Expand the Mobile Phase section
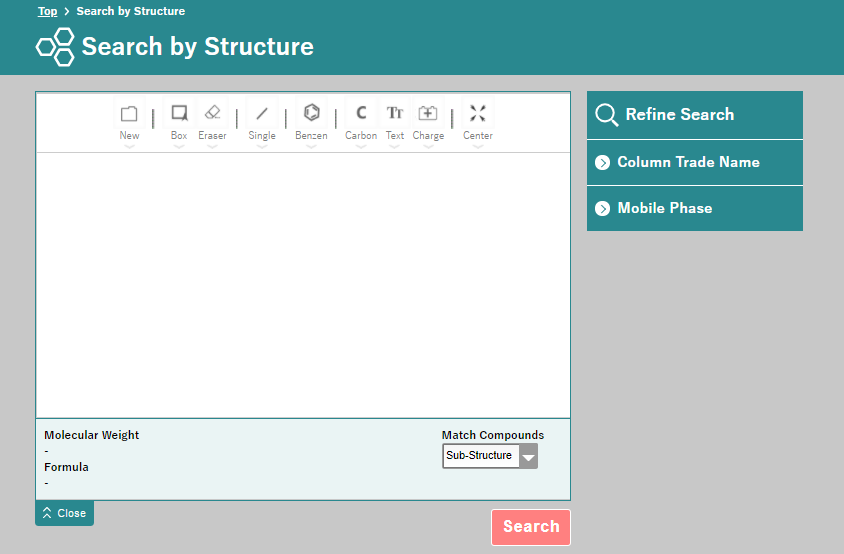 click(x=695, y=208)
